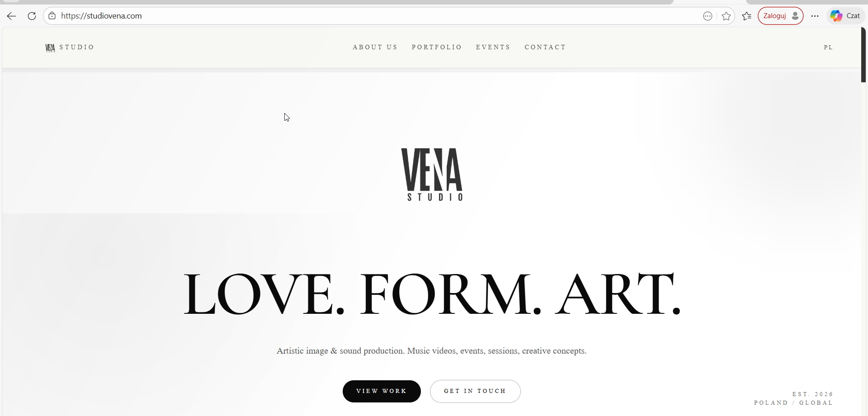
Task: Open the favorites list icon
Action: click(747, 16)
